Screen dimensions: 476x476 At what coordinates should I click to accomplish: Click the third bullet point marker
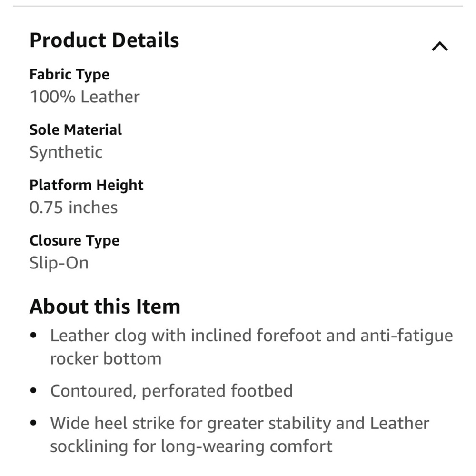33,423
